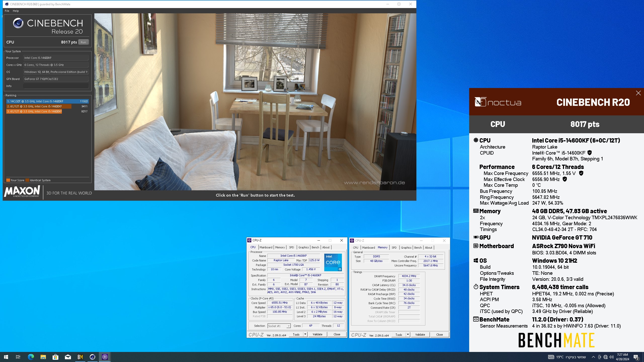
Task: Open Microsoft Store from the taskbar
Action: point(55,357)
